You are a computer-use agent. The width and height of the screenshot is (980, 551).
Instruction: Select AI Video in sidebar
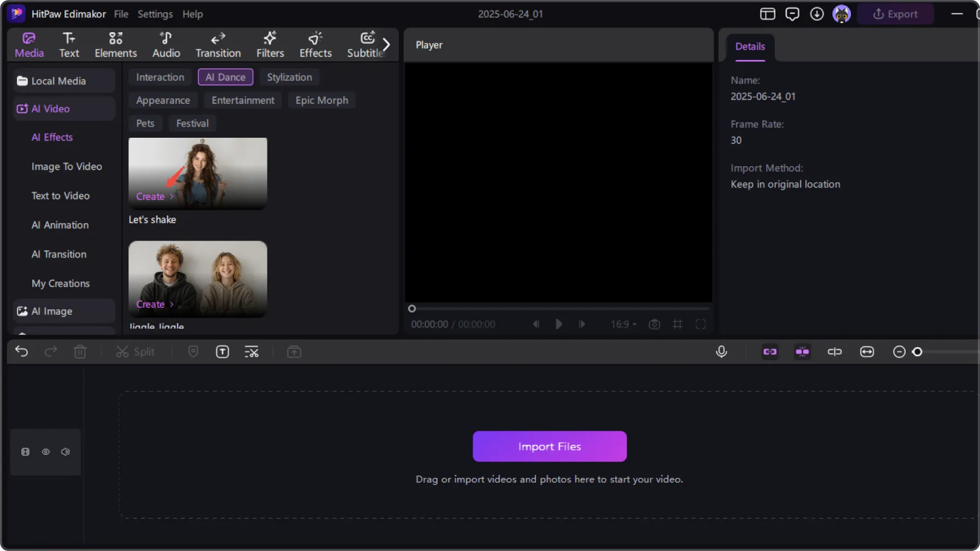click(64, 109)
